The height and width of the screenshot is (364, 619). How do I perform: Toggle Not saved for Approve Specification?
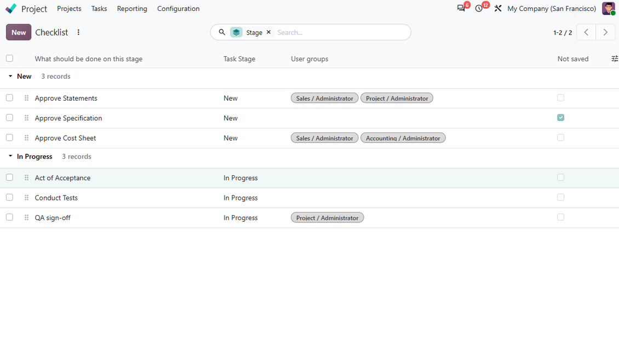560,118
